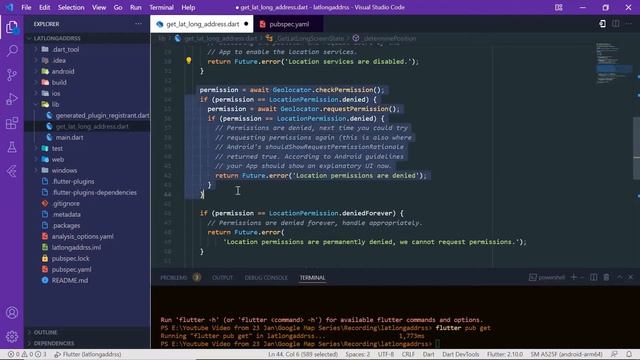Open the File menu

click(x=26, y=7)
